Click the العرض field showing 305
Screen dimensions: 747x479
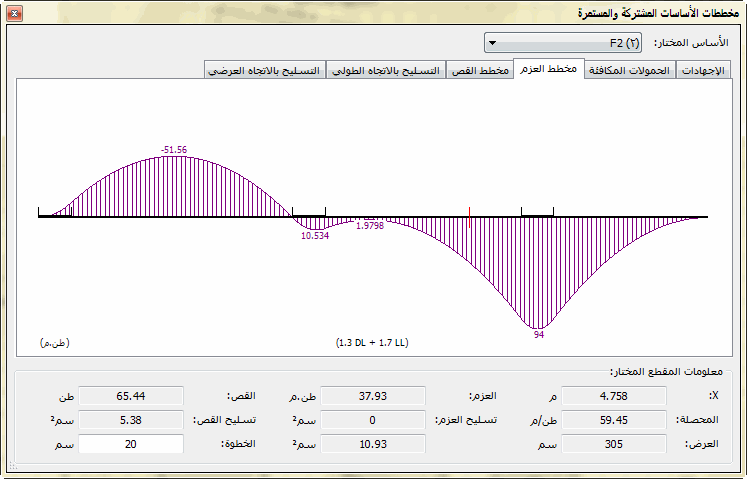pos(614,443)
